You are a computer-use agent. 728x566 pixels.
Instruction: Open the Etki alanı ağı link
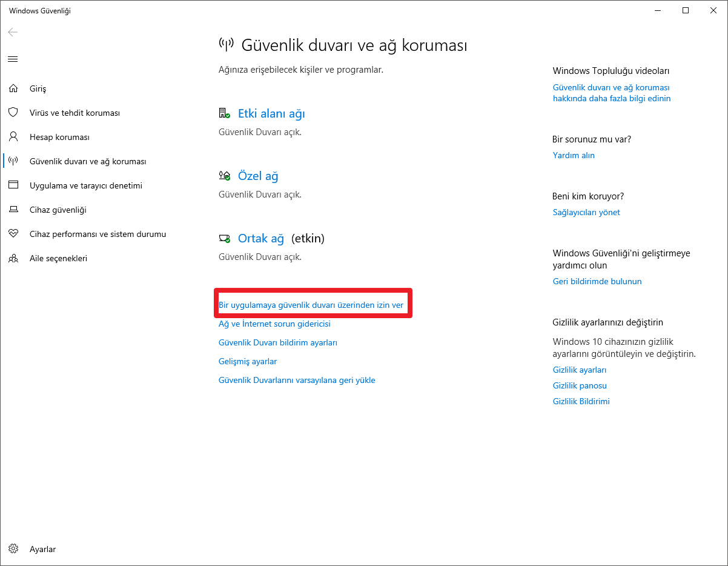click(271, 113)
